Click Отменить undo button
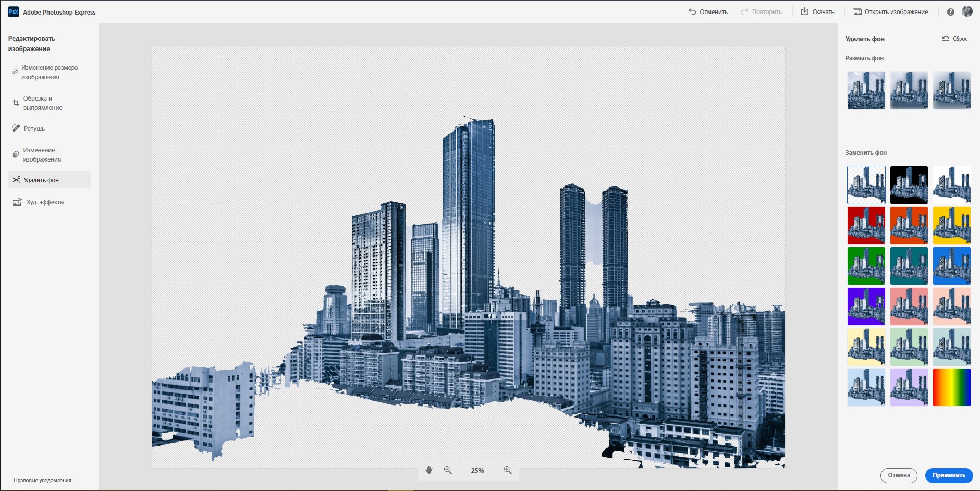Image resolution: width=980 pixels, height=491 pixels. 708,12
